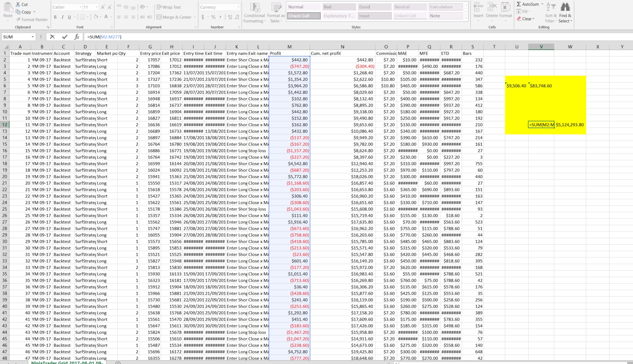Screen dimensions: 633x364
Task: Apply Comma Style number format
Action: pyautogui.click(x=220, y=17)
